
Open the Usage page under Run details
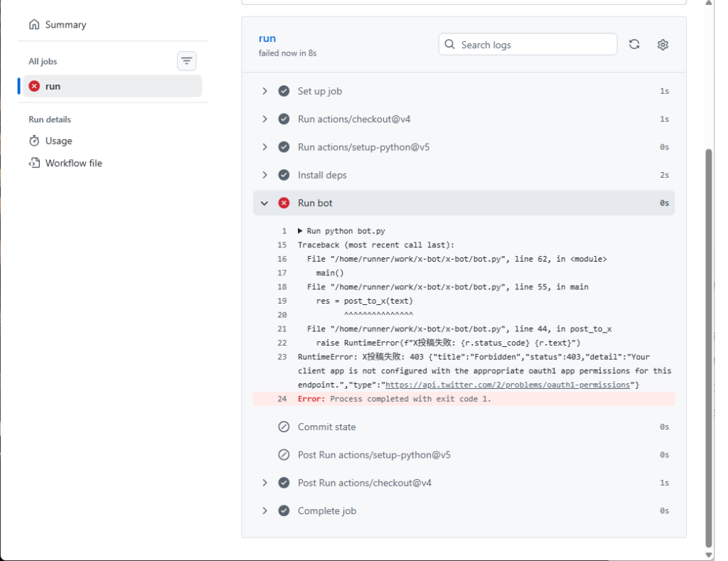click(x=58, y=141)
